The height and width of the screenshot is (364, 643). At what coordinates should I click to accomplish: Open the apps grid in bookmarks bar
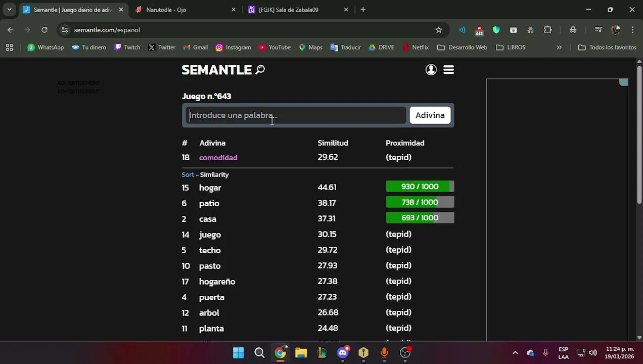pos(9,47)
